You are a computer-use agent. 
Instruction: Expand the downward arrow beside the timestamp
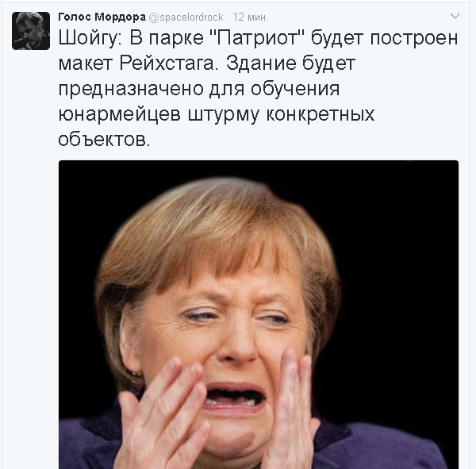(455, 16)
